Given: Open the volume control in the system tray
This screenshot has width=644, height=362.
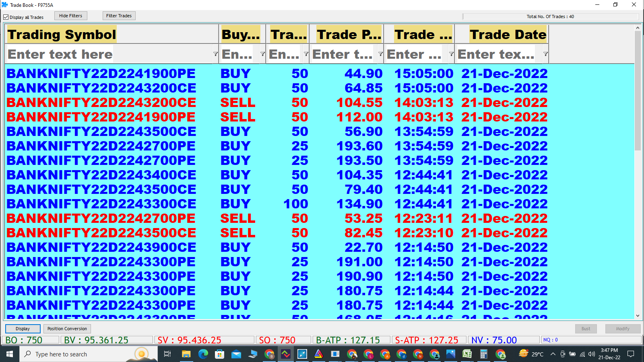Looking at the screenshot, I should click(591, 354).
